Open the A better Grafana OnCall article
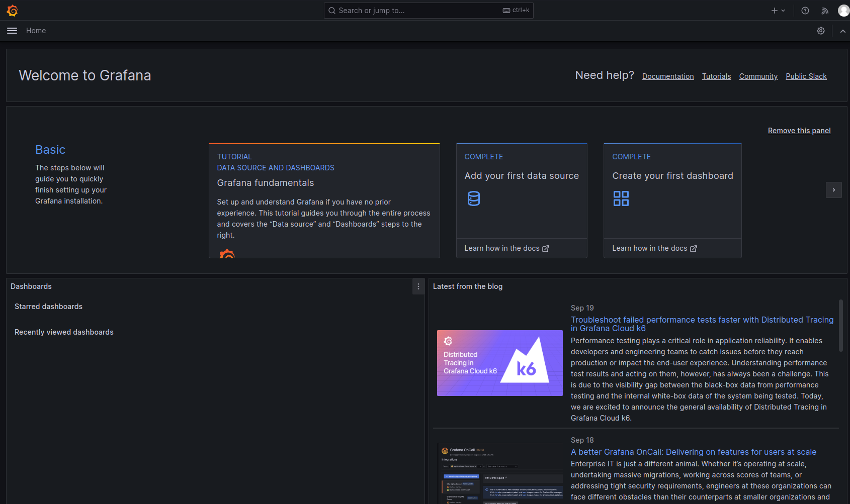The height and width of the screenshot is (504, 850). point(694,452)
